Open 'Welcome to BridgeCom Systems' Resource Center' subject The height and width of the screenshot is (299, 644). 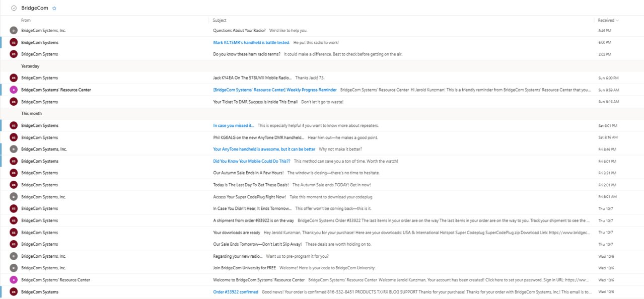click(259, 280)
